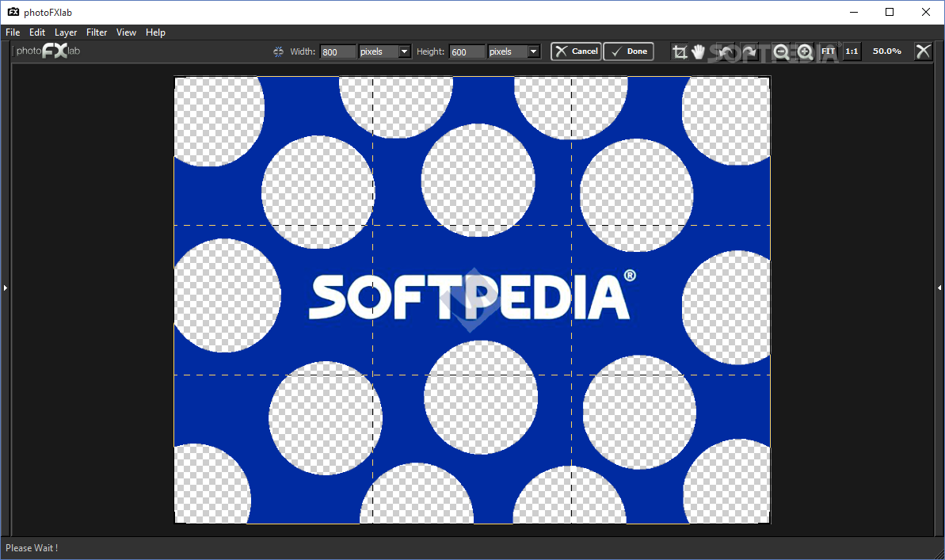Open the View menu
945x560 pixels.
[x=126, y=32]
